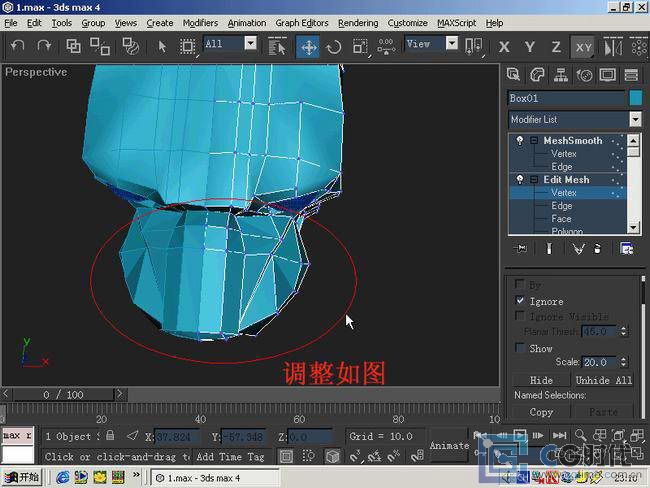This screenshot has height=488, width=650.
Task: Open Select by Name tool
Action: point(277,46)
